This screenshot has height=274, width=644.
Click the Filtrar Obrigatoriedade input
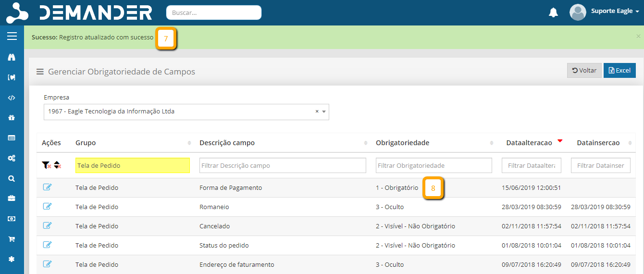(x=434, y=165)
